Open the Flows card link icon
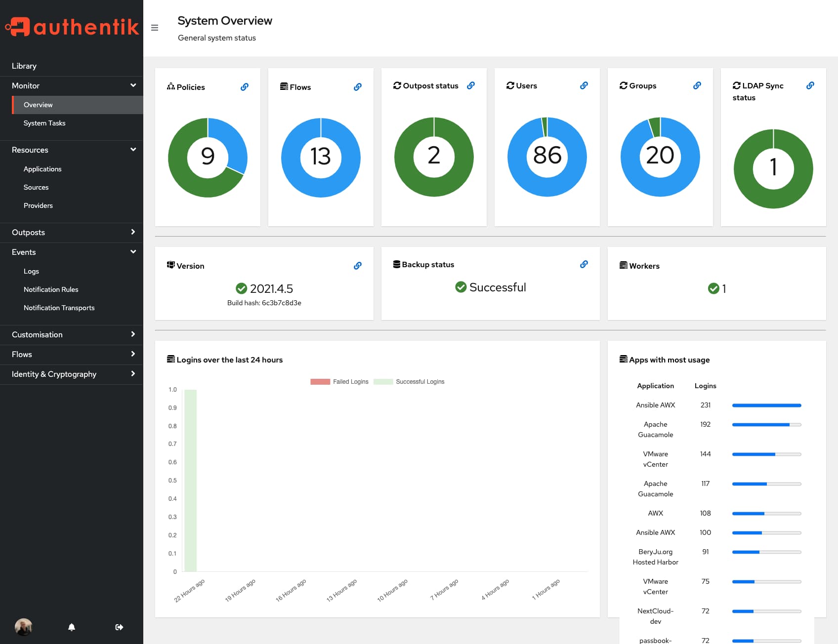 click(358, 87)
